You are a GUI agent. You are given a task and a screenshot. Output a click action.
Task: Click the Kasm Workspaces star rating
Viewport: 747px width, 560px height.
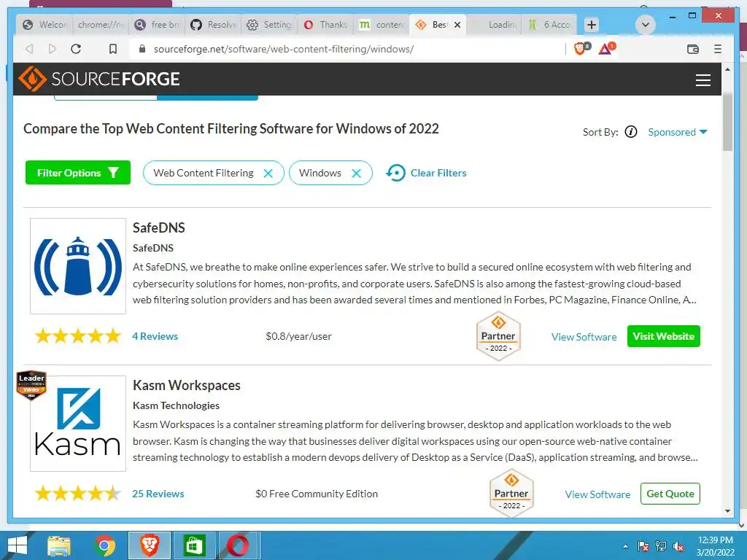coord(77,494)
